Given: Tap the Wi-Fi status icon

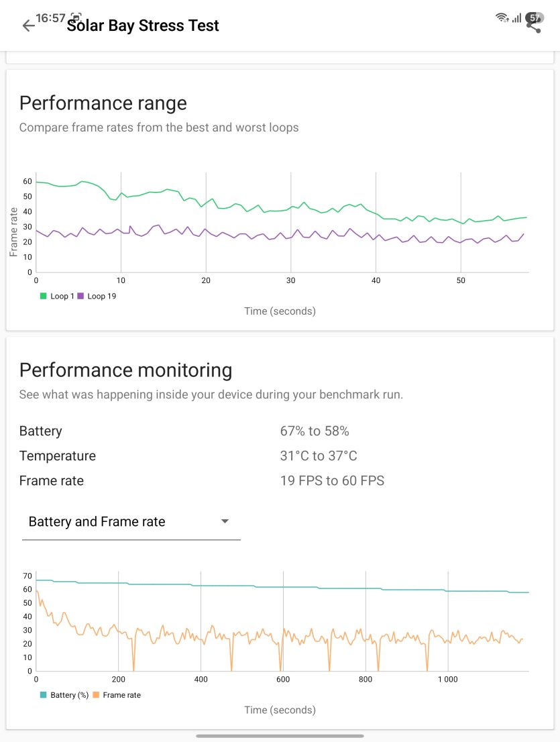Looking at the screenshot, I should (x=502, y=18).
